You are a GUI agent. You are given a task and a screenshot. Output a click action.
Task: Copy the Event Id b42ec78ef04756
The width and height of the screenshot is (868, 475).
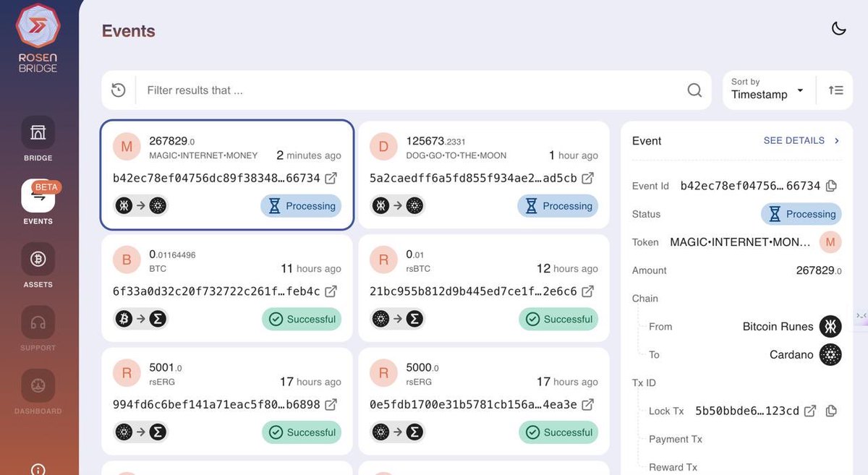pyautogui.click(x=831, y=185)
